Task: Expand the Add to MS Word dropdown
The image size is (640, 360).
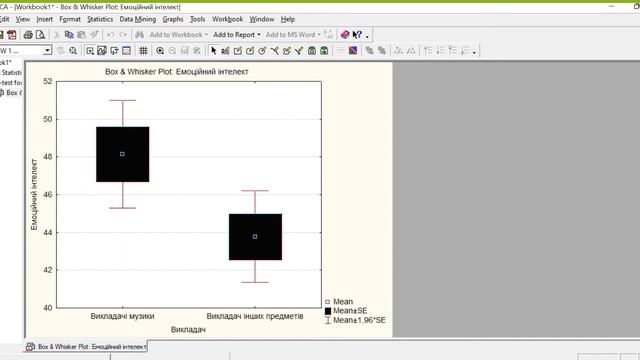Action: (x=319, y=35)
